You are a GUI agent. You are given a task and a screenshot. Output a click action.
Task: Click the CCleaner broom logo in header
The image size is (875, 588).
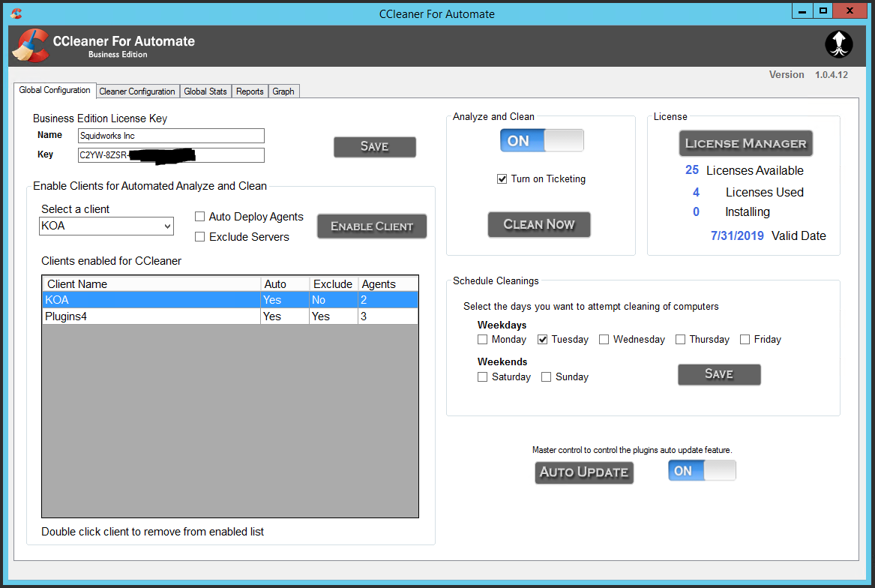(31, 46)
